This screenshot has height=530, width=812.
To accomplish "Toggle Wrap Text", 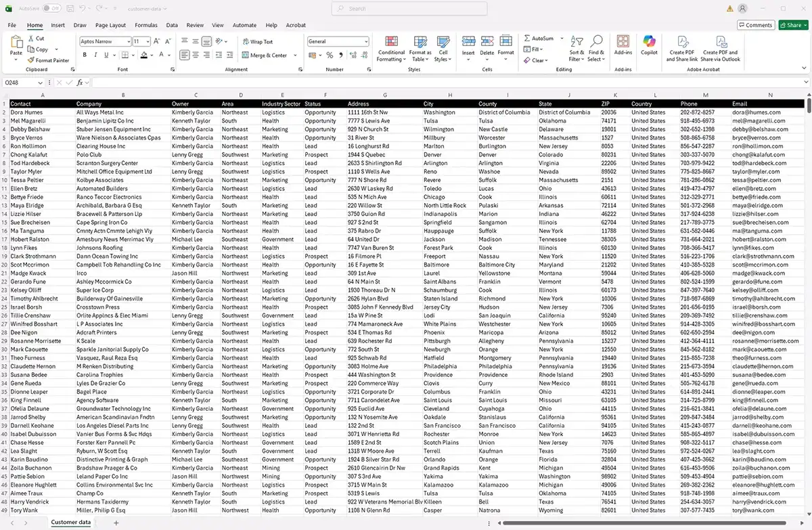I will click(257, 41).
